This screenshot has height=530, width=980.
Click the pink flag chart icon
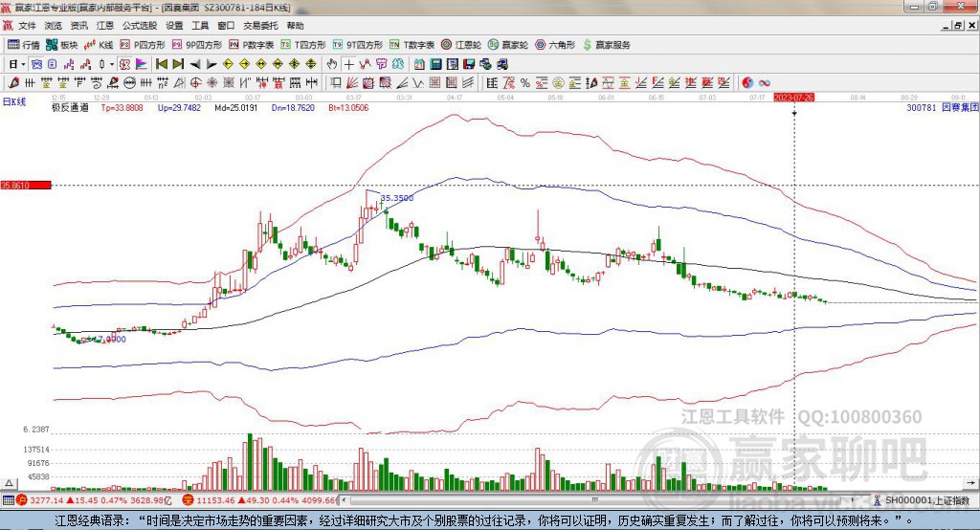click(142, 64)
